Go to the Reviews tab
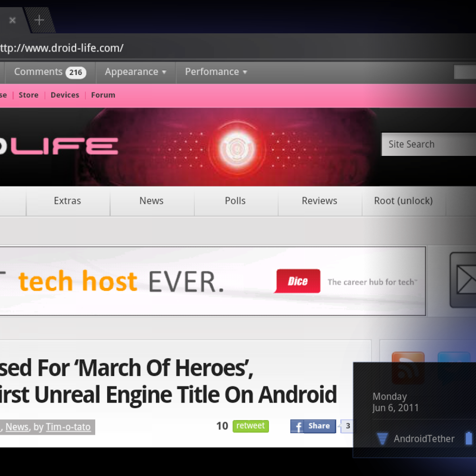 point(319,201)
